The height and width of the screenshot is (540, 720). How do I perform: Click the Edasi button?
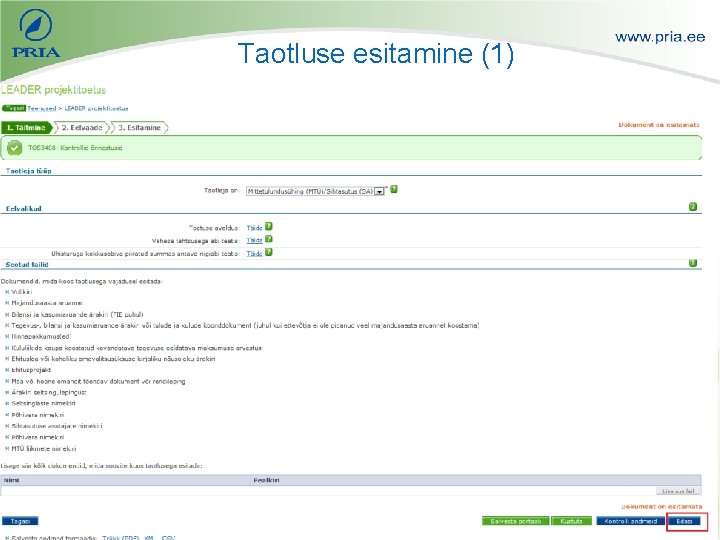click(x=684, y=521)
